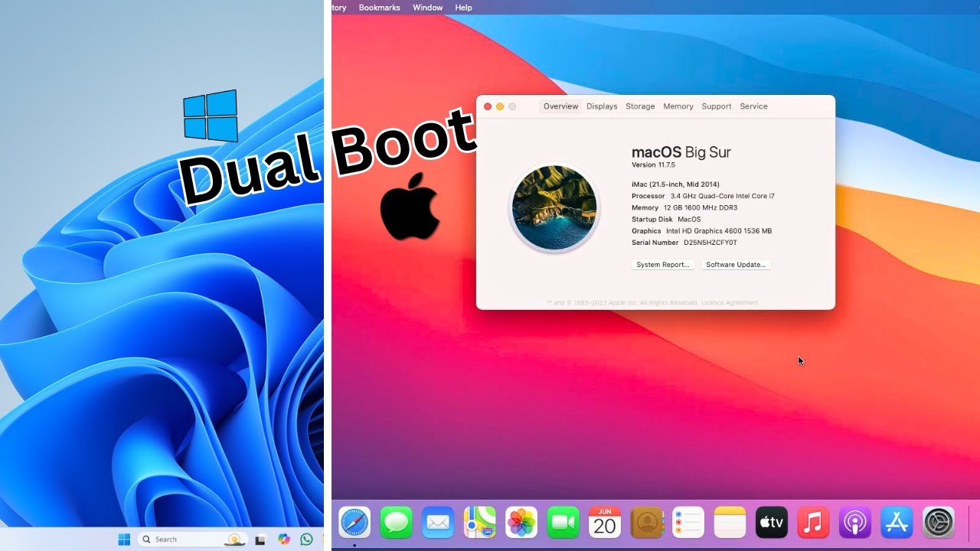Click "12 GB 1600 MHz DDR3" memory value
This screenshot has width=980, height=551.
(x=701, y=207)
